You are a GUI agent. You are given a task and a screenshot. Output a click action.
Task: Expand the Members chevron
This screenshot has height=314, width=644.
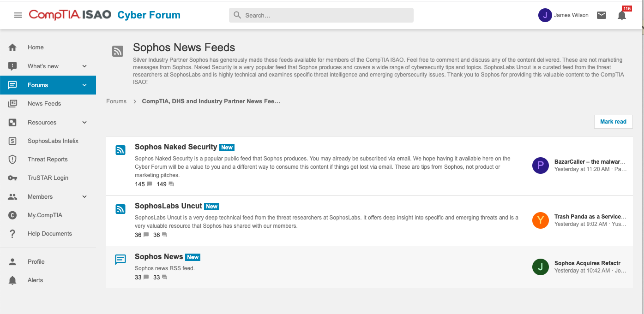[x=84, y=196]
